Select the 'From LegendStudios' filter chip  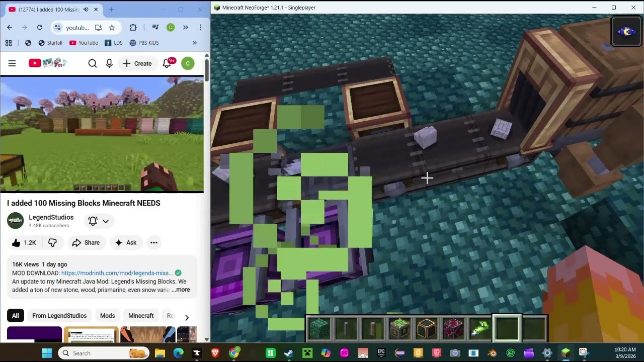point(59,316)
